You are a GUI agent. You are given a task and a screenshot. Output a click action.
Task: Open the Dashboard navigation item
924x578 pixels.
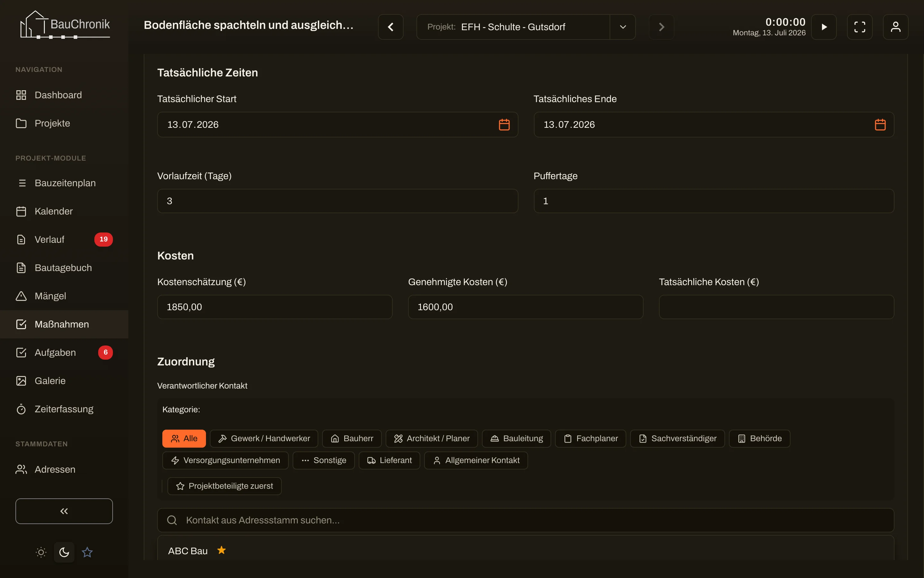pyautogui.click(x=64, y=95)
